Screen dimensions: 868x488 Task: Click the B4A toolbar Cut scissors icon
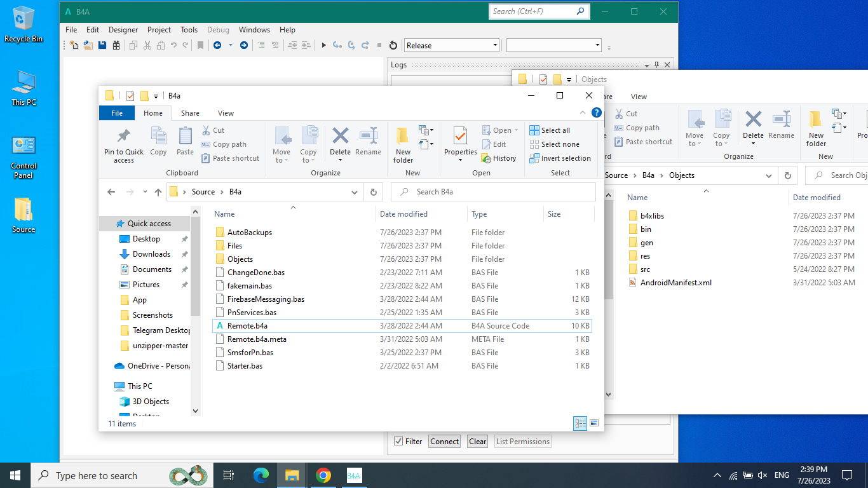[147, 45]
